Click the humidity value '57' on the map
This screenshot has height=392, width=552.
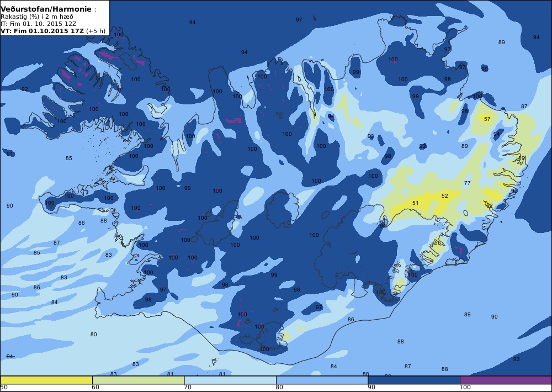(487, 119)
